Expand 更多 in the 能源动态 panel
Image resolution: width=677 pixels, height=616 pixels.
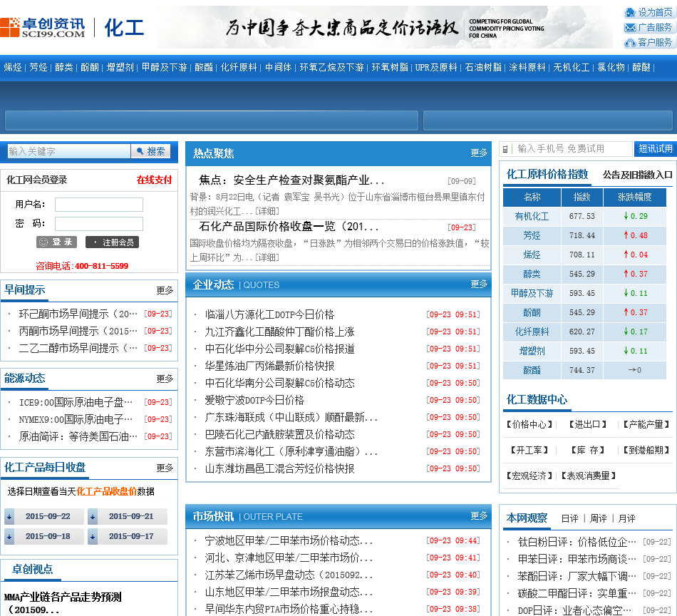pyautogui.click(x=165, y=379)
